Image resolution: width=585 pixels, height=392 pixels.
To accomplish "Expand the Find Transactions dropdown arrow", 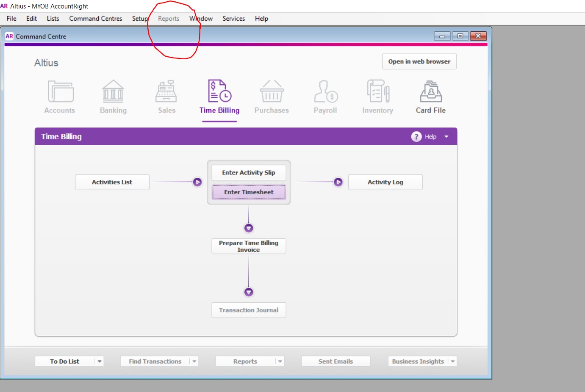I will 194,362.
